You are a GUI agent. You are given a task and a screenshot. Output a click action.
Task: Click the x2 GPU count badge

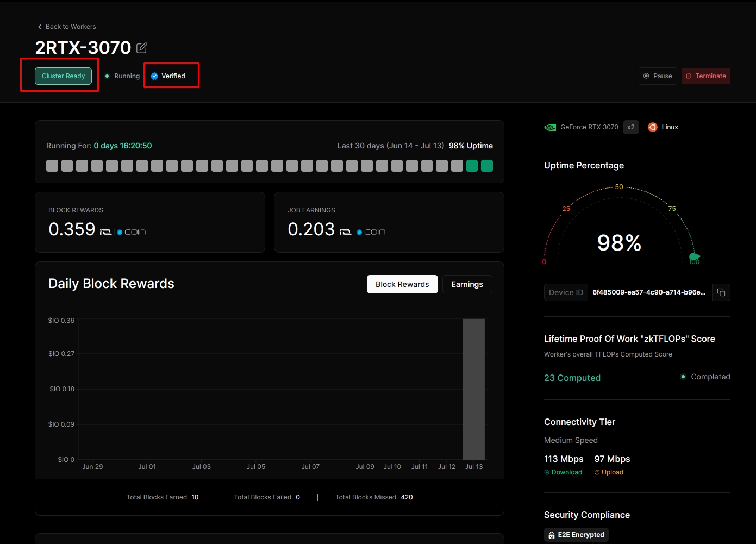(x=630, y=127)
